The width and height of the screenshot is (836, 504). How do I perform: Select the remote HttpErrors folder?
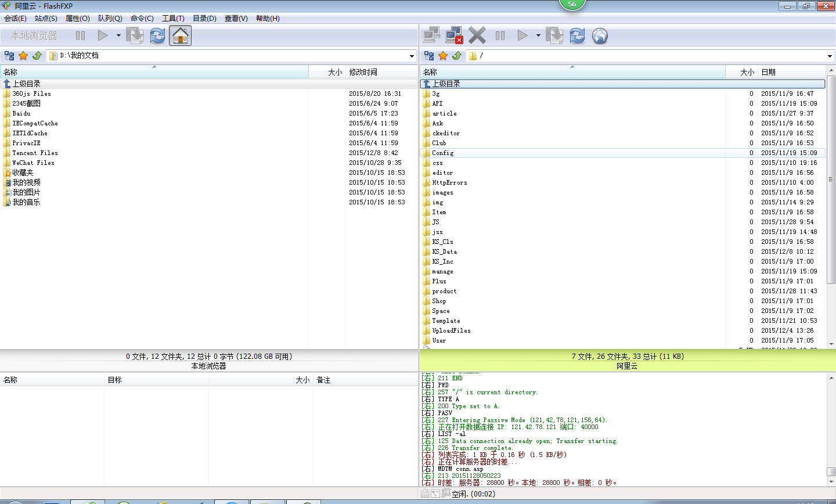[x=449, y=182]
